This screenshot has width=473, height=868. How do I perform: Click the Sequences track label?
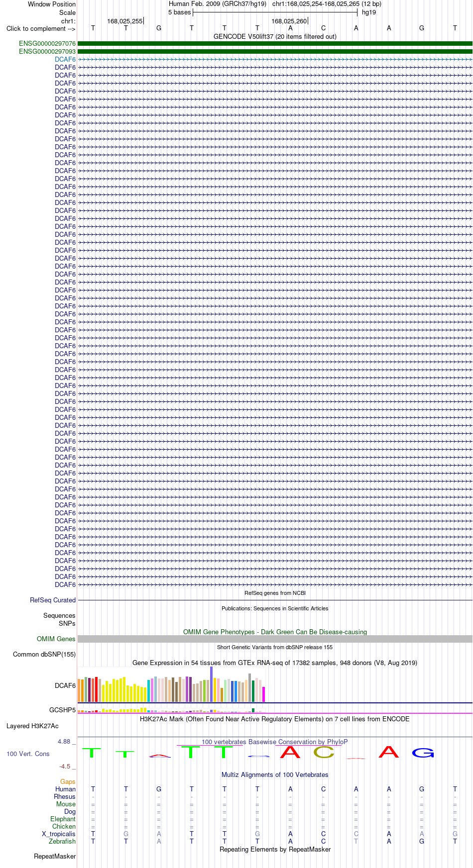click(60, 616)
